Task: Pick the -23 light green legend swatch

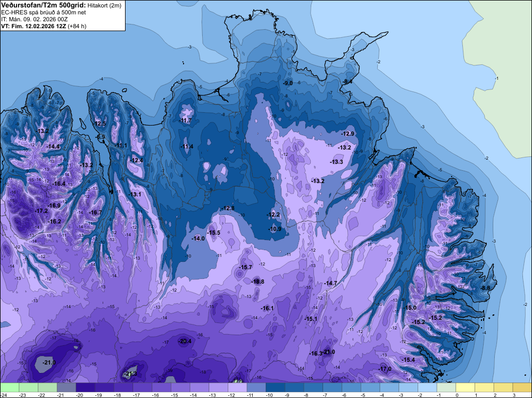Action: tap(29, 387)
